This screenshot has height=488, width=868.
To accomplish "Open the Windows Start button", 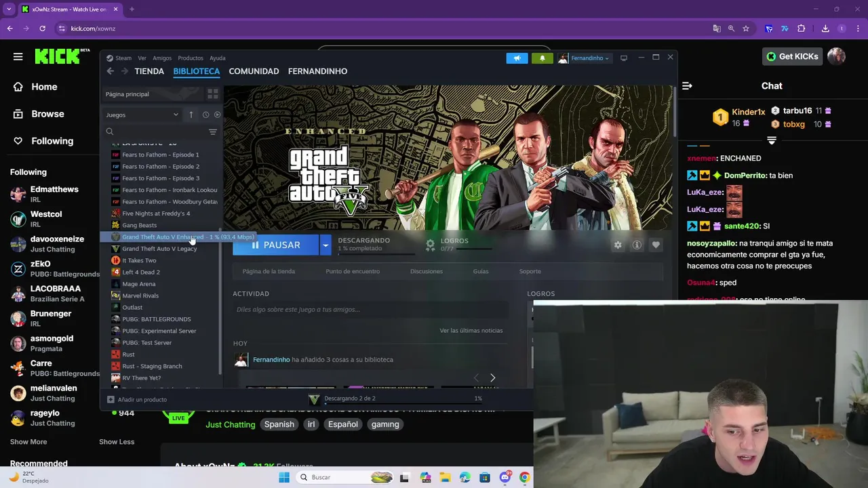I will pyautogui.click(x=284, y=477).
